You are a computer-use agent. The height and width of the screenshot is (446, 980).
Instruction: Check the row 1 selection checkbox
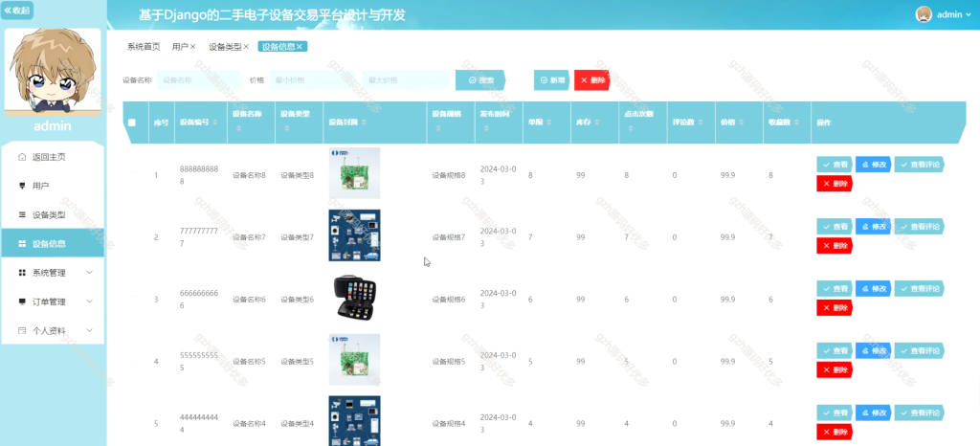pos(132,175)
